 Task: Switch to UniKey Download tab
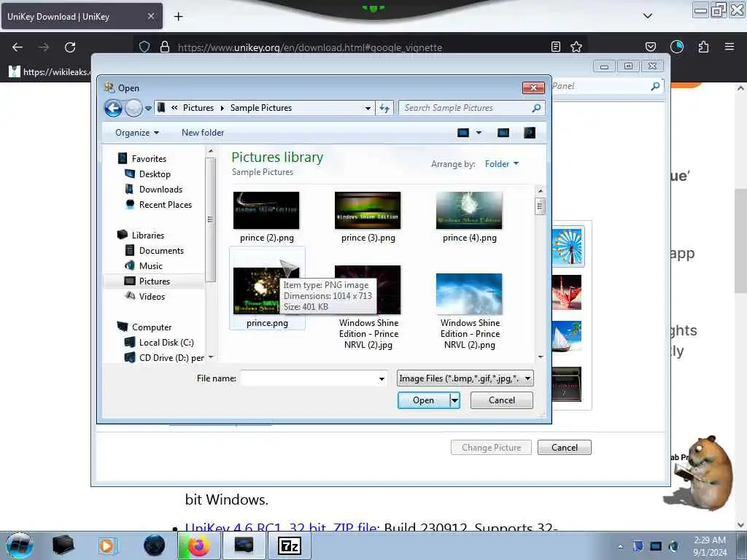(82, 17)
